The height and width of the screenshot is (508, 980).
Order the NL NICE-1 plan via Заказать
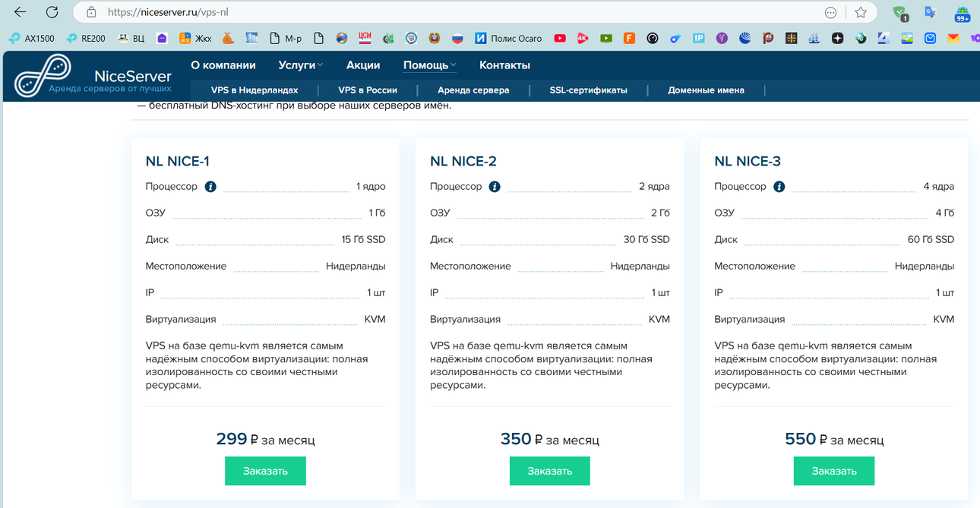coord(265,471)
